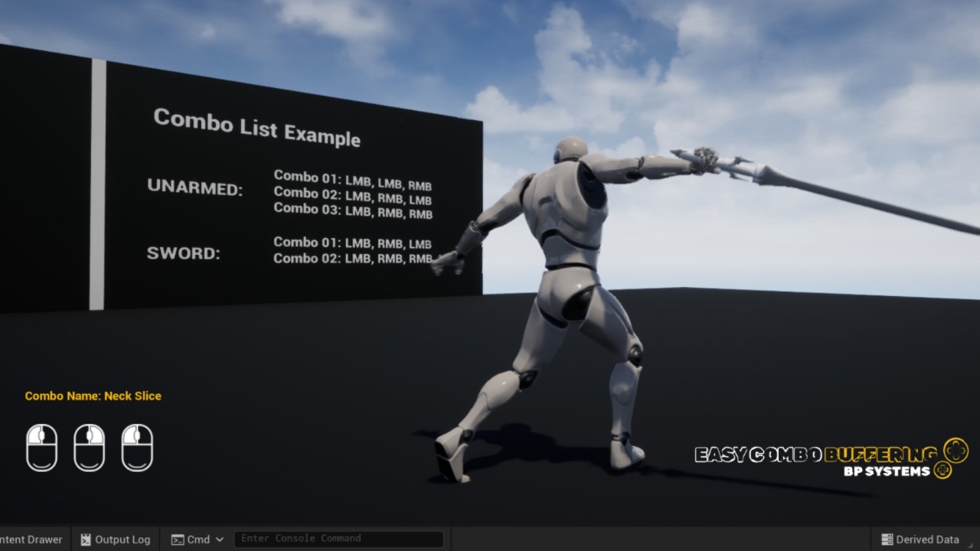Click the middle mouse icon under Combo Name
The image size is (980, 551).
point(90,448)
